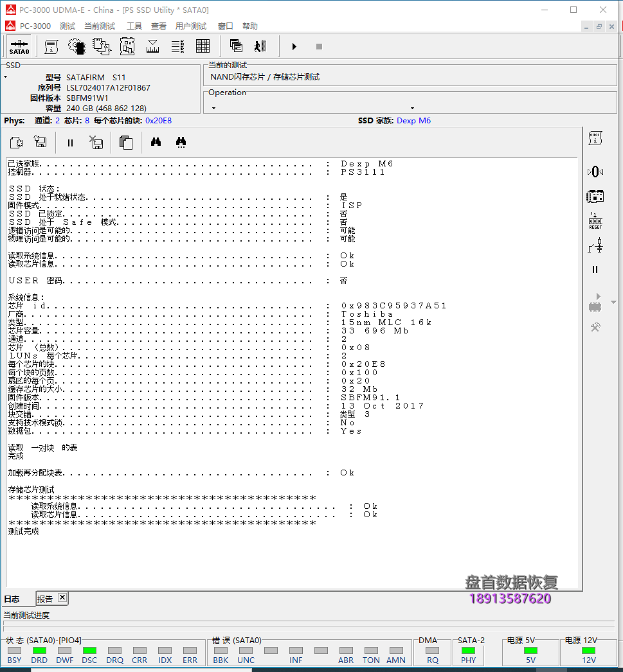The width and height of the screenshot is (623, 672).
Task: Click the sidebar tools wrench icon
Action: point(595,328)
